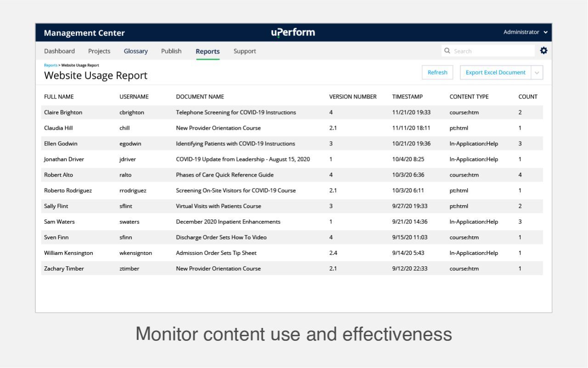Click the Refresh button
This screenshot has width=588, height=368.
[437, 73]
